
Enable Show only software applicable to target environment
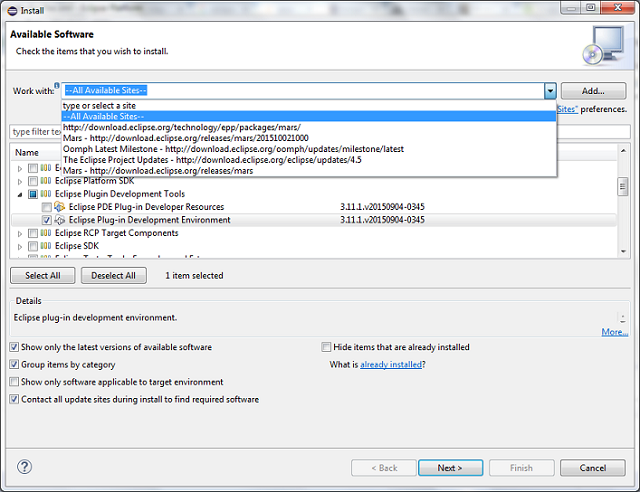pos(14,382)
